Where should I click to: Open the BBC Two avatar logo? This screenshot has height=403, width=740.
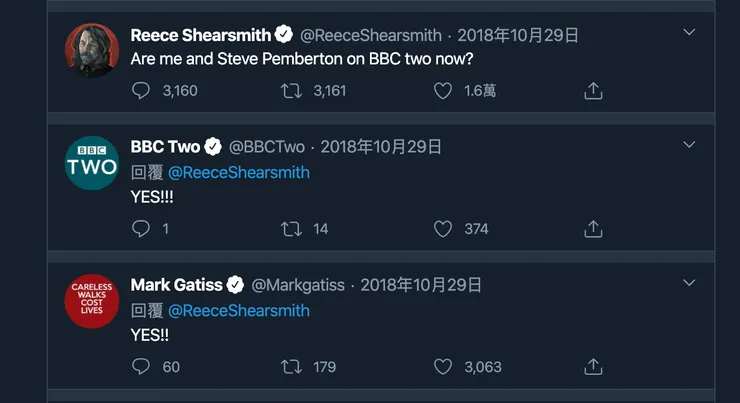click(92, 163)
